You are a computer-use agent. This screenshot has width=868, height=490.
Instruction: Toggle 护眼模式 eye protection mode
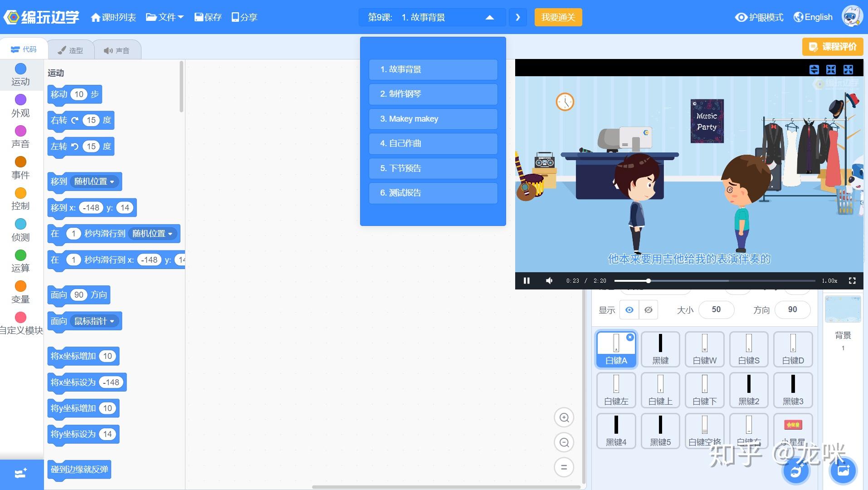point(759,17)
